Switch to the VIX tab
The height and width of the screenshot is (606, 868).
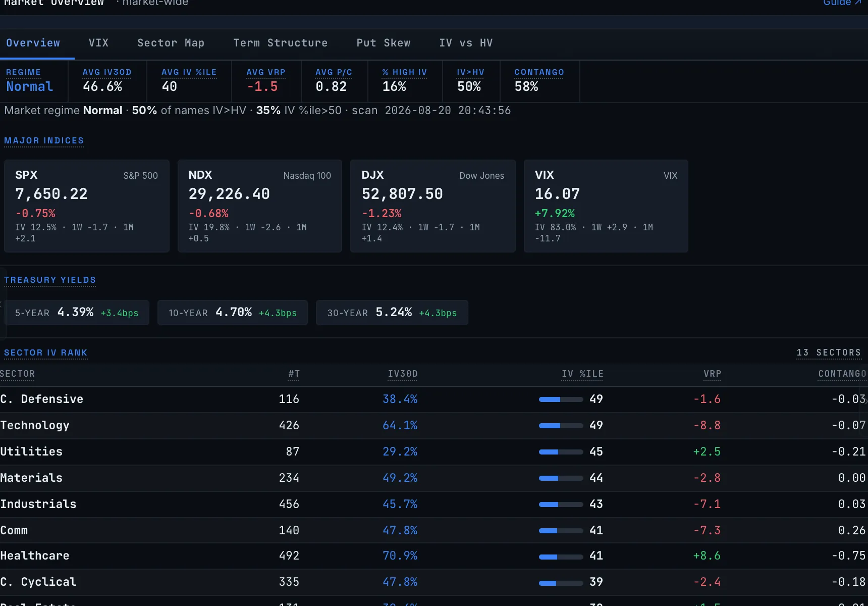[x=98, y=43]
